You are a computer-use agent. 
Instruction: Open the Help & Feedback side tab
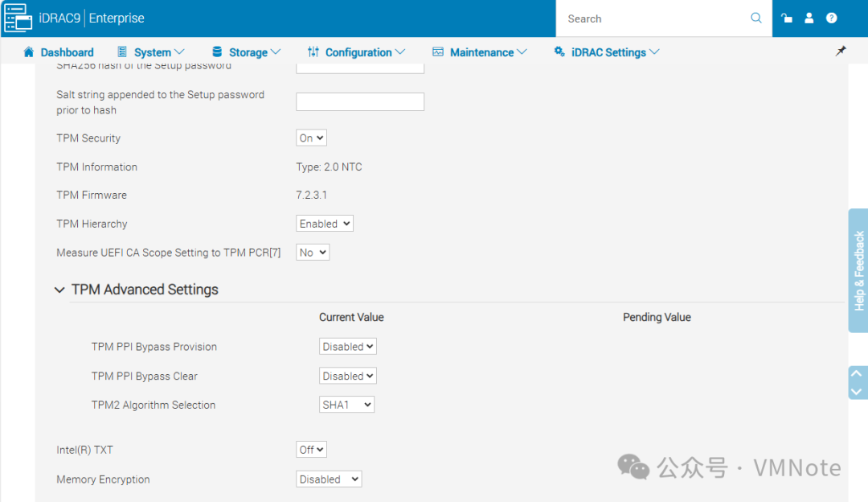click(x=858, y=270)
